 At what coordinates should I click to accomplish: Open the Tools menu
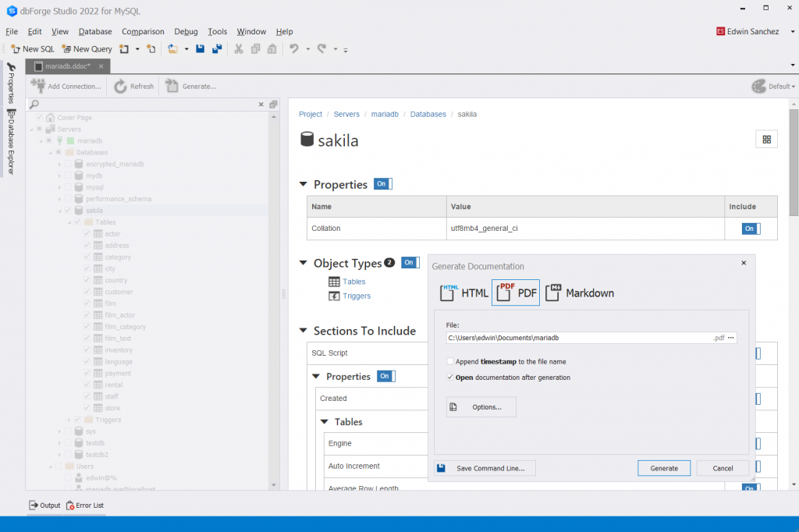click(218, 32)
